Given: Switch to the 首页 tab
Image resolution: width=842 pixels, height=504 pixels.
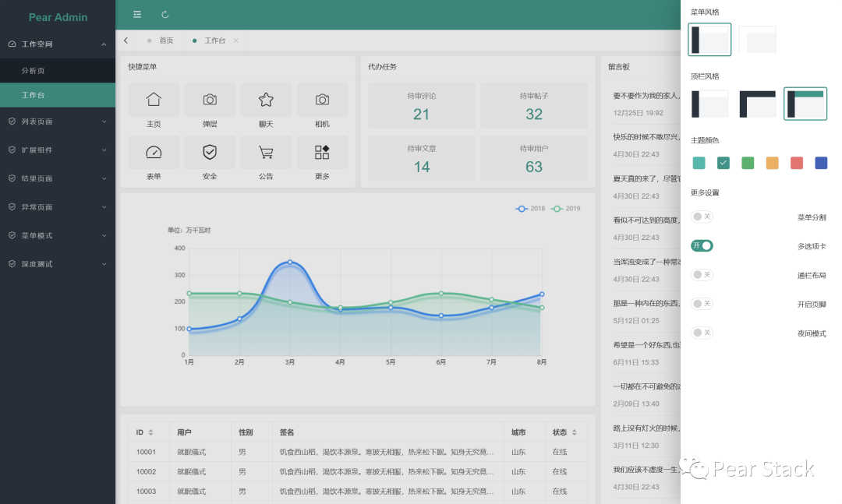Looking at the screenshot, I should pos(161,41).
